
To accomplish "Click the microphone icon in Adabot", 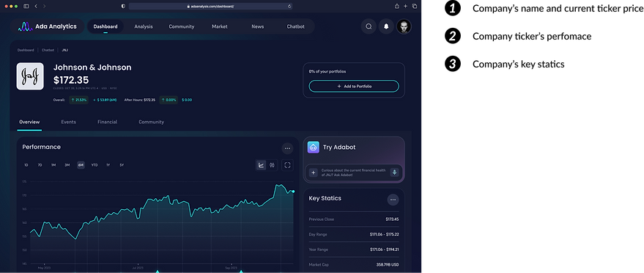I will [395, 172].
